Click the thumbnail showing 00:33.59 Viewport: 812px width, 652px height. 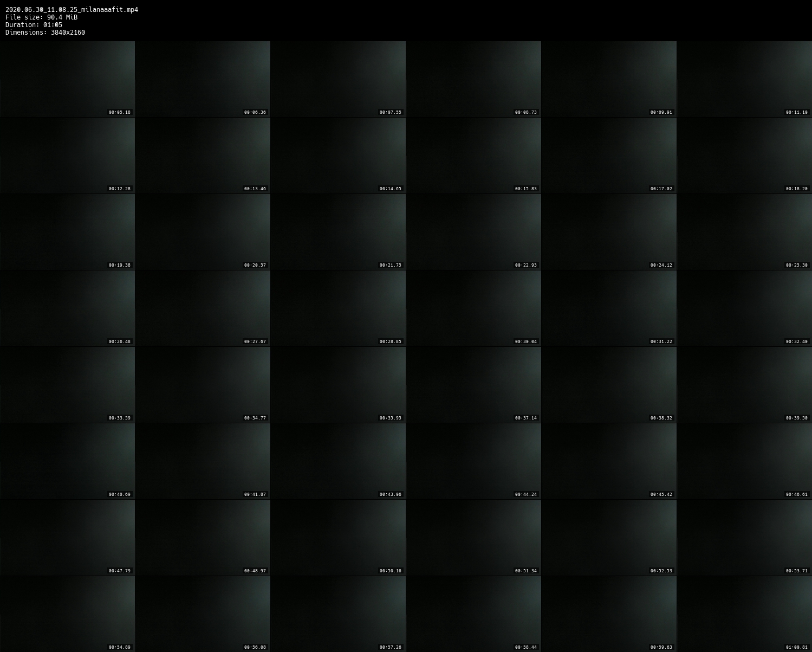[67, 385]
